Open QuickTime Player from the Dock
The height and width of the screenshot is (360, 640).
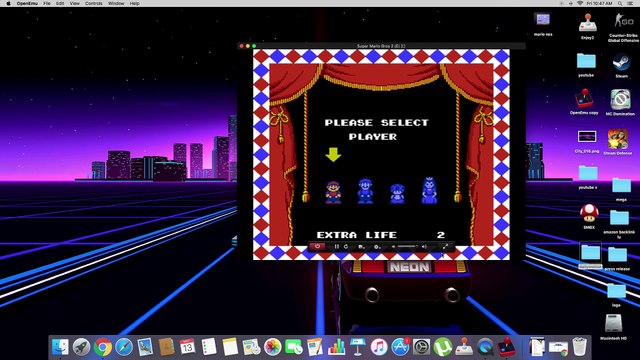click(485, 347)
